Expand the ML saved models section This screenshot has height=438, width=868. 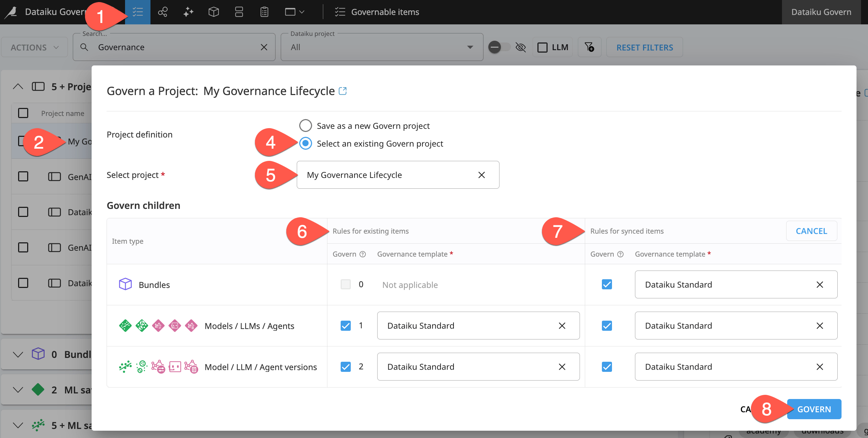click(18, 390)
